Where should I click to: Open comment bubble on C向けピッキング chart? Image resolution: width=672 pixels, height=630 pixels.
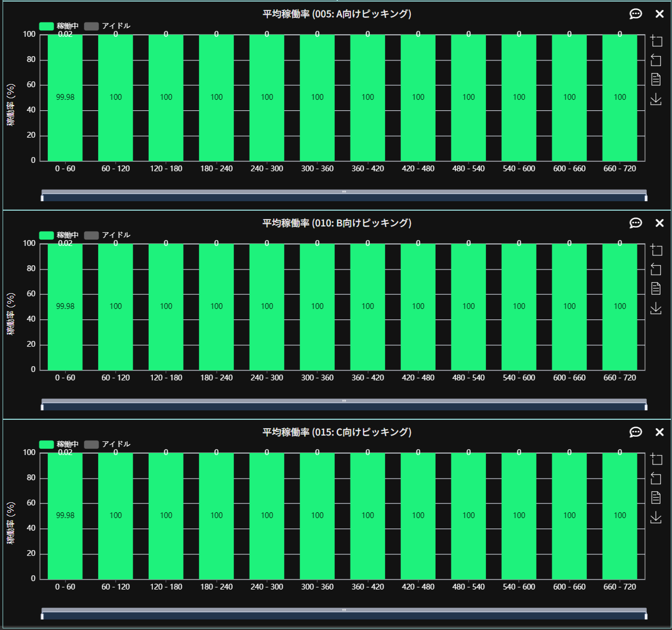coord(636,432)
